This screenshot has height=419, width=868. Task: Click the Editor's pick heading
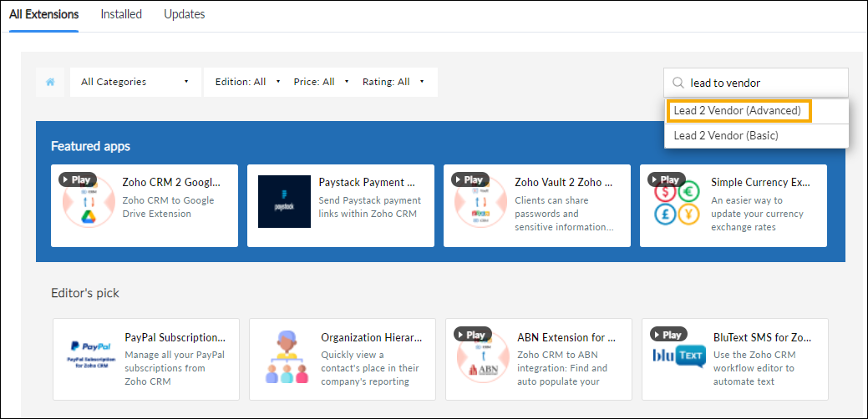point(85,293)
